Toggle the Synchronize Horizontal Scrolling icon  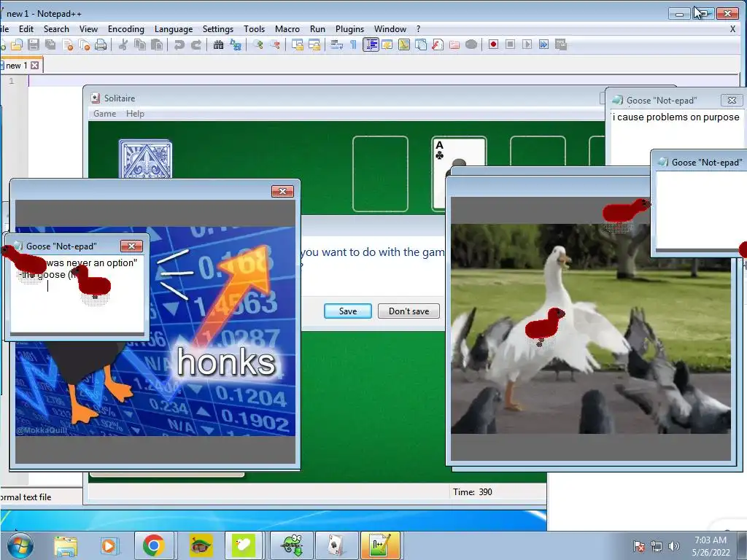tap(314, 44)
